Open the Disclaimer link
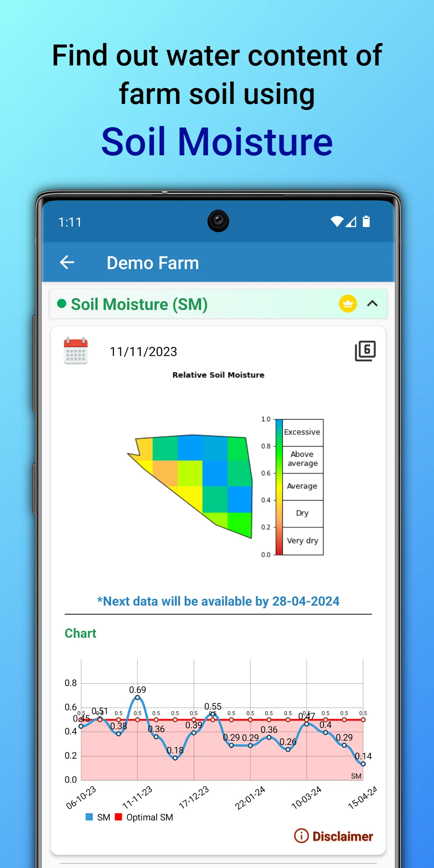 pos(342,836)
